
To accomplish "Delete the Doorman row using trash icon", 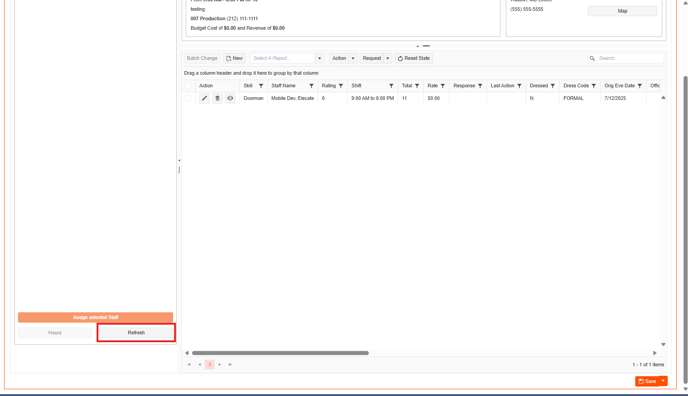I will pos(217,98).
